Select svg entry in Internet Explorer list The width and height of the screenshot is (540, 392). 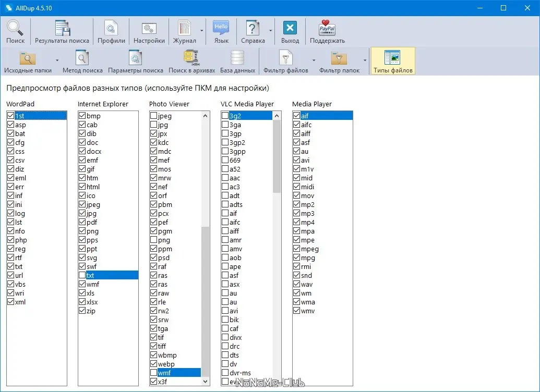[92, 258]
